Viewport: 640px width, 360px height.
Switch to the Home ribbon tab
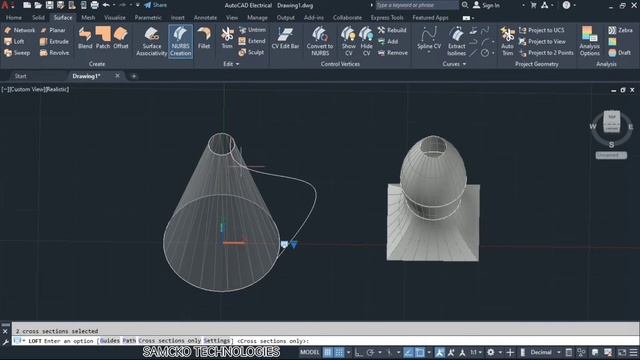(x=14, y=18)
